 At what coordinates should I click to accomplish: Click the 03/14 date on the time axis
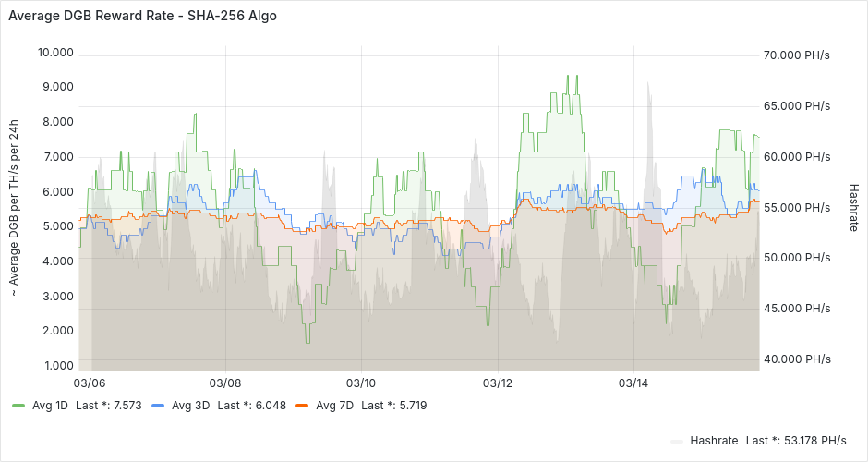click(x=633, y=383)
